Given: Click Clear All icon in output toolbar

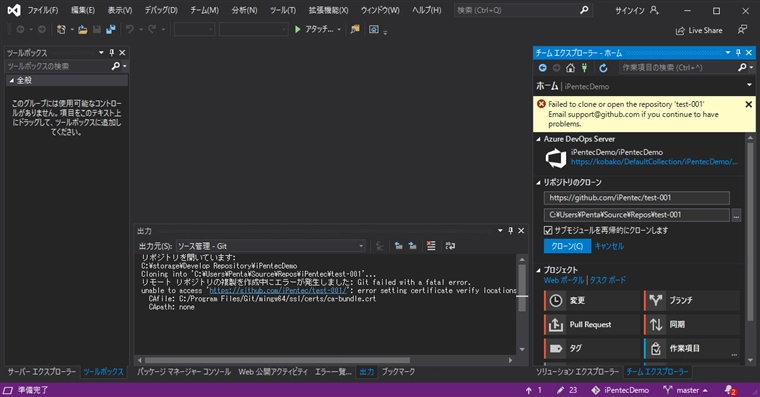Looking at the screenshot, I should click(431, 246).
